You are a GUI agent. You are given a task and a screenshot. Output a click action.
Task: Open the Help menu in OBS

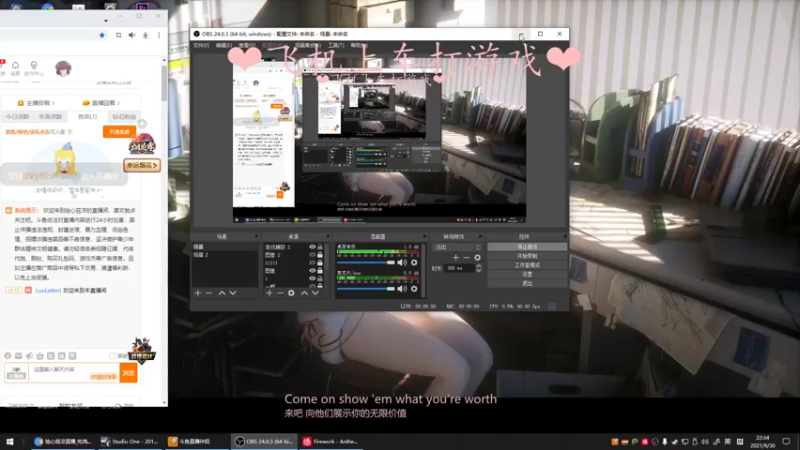point(359,45)
